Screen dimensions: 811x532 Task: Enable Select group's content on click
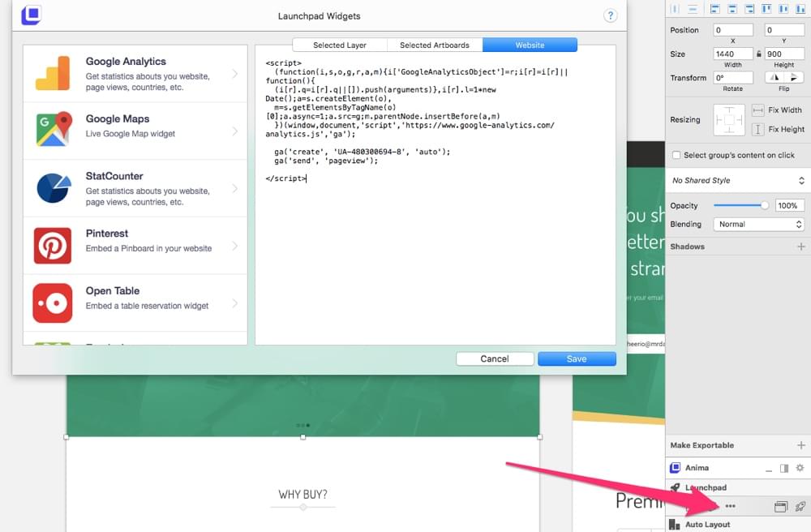pos(676,155)
